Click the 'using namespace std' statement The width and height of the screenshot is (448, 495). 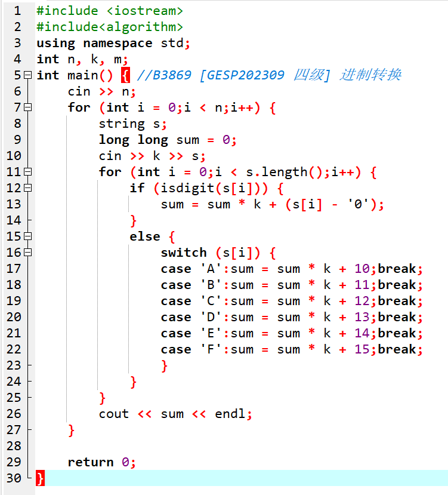tap(112, 43)
